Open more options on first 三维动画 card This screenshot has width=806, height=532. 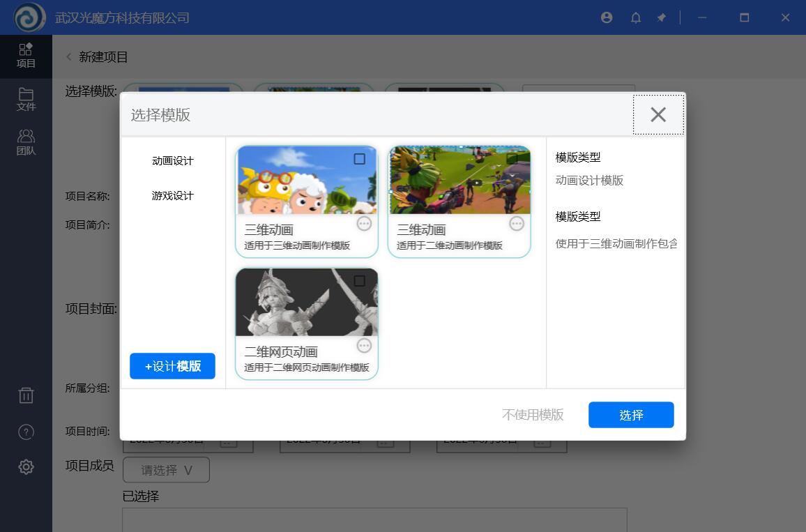364,224
